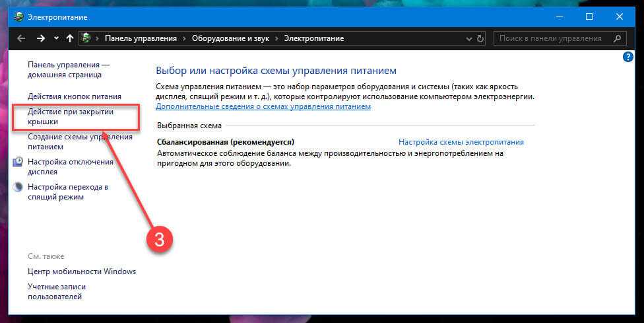Expand chevron after Панель управления breadcrumb
Image resolution: width=644 pixels, height=323 pixels.
click(184, 38)
